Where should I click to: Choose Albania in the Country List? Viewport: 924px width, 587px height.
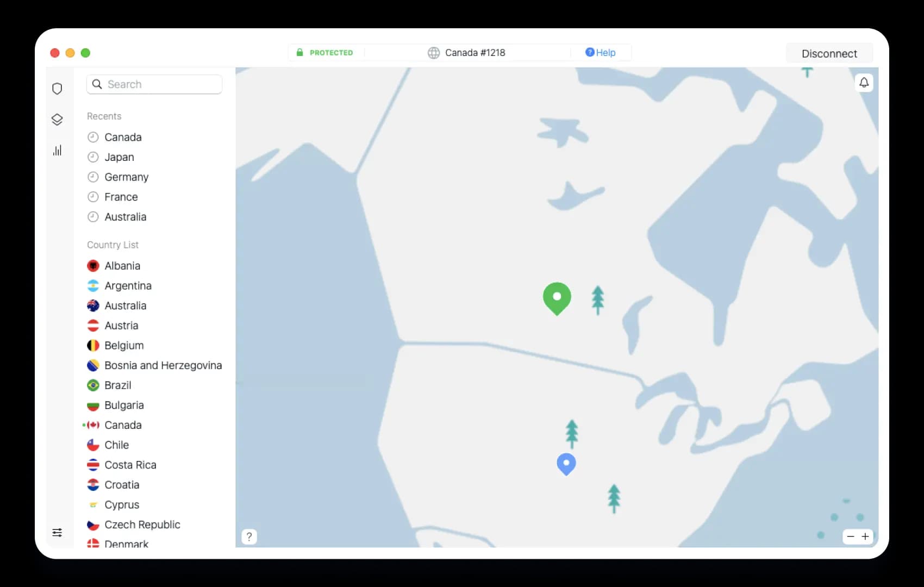(122, 266)
